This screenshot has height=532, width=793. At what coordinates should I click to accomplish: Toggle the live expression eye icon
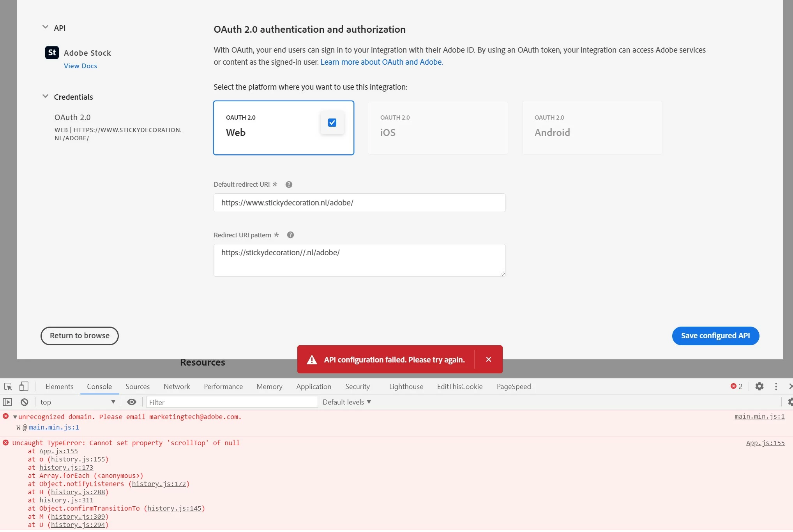[132, 402]
